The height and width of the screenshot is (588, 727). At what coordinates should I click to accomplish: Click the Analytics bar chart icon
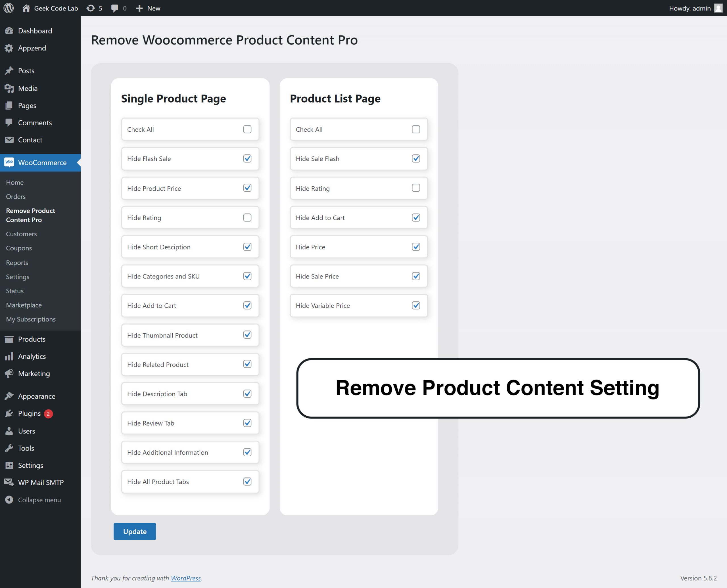click(x=9, y=356)
